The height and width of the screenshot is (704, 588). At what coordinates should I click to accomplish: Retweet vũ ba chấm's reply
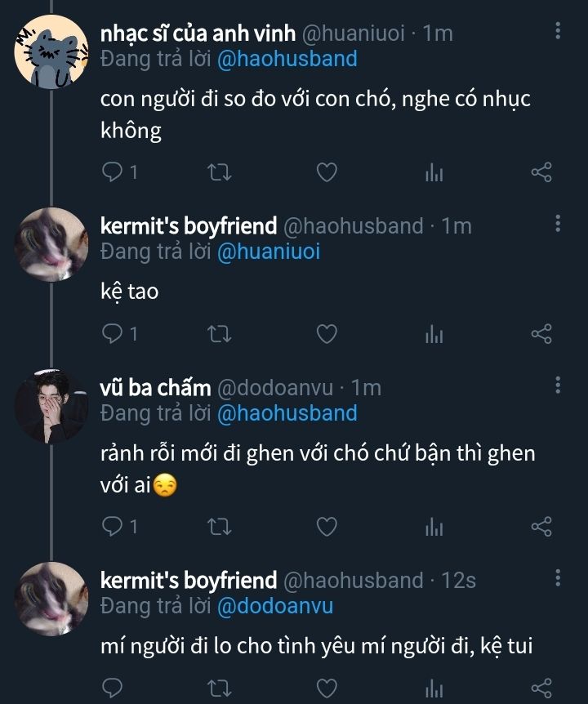pyautogui.click(x=220, y=527)
